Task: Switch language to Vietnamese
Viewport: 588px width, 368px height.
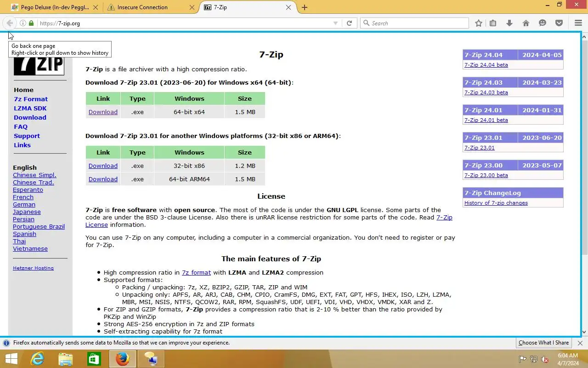Action: pyautogui.click(x=30, y=249)
